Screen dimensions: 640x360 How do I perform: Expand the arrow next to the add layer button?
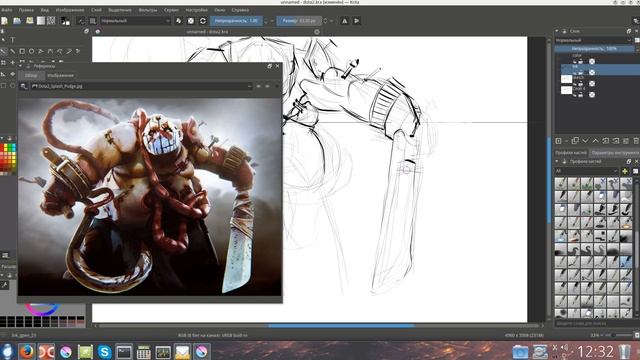(567, 141)
